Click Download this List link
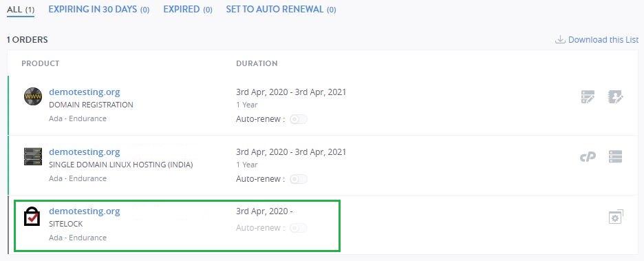This screenshot has width=644, height=261. point(603,39)
